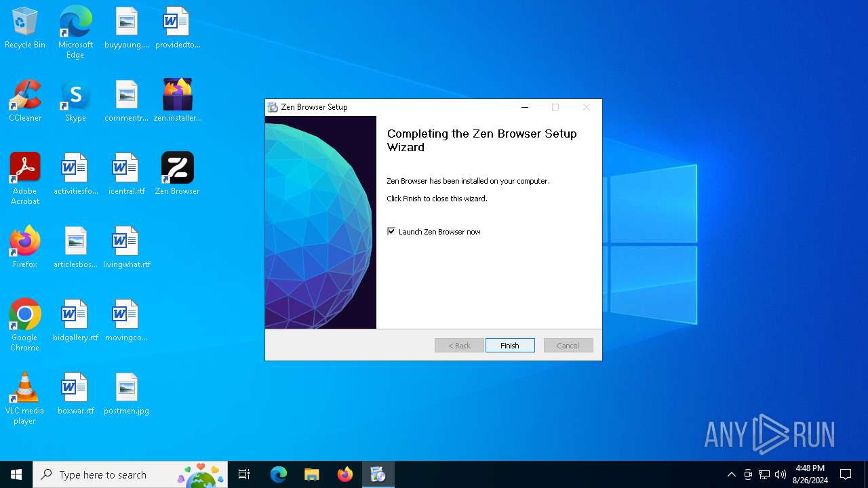
Task: Click the Meet Now tray icon
Action: coord(748,474)
